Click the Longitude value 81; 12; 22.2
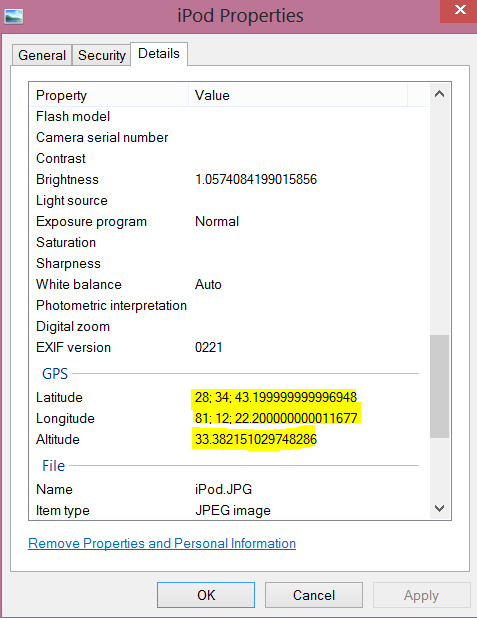Screen dimensions: 477x618 (x=276, y=418)
